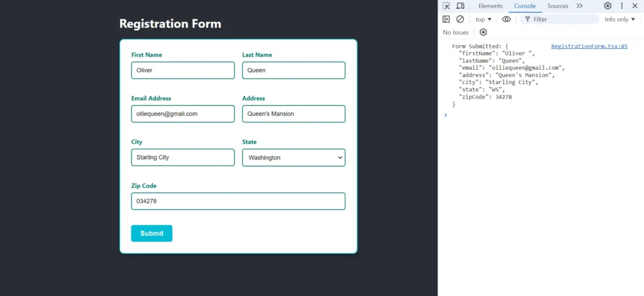Screen dimensions: 644x296
Task: Click the Address input with Queen's Mansion
Action: point(294,114)
